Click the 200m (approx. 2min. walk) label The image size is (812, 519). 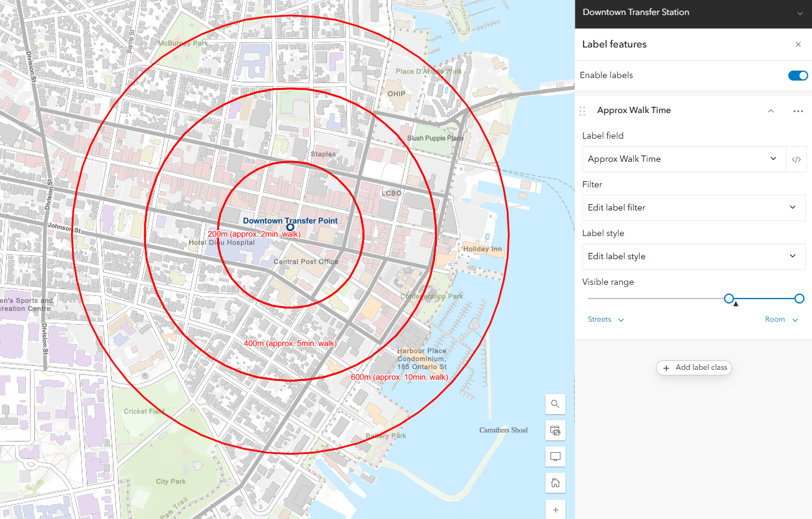point(254,234)
